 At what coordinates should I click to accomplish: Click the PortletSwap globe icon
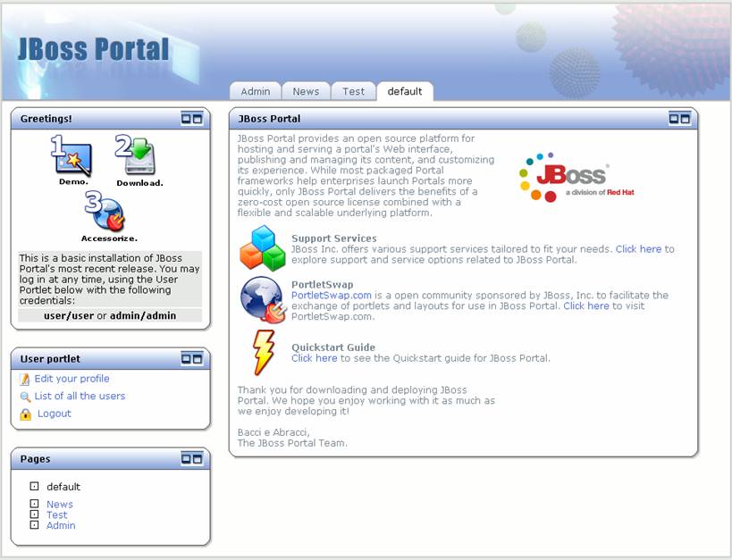pyautogui.click(x=263, y=299)
